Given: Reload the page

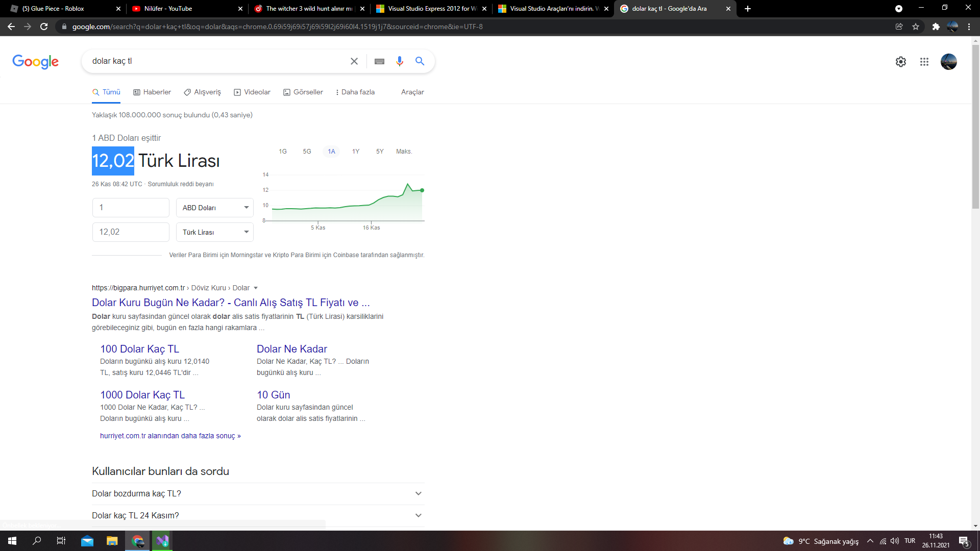Looking at the screenshot, I should point(44,27).
